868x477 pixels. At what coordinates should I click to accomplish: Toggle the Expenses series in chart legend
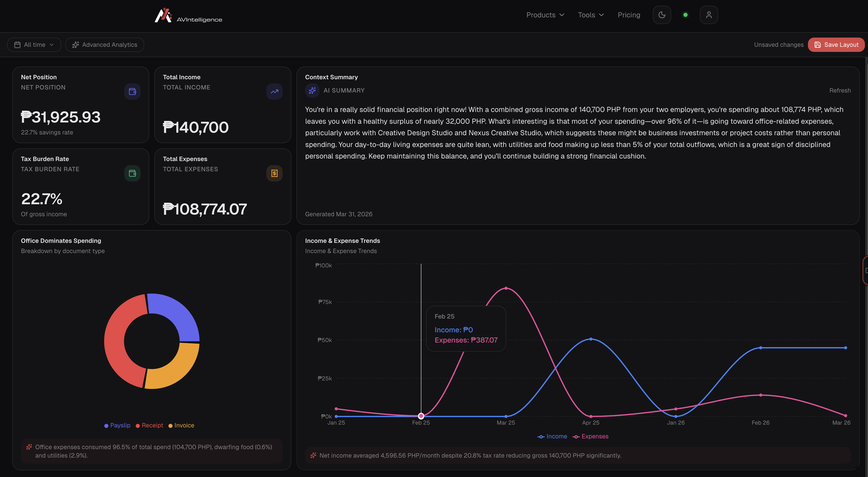pos(590,436)
